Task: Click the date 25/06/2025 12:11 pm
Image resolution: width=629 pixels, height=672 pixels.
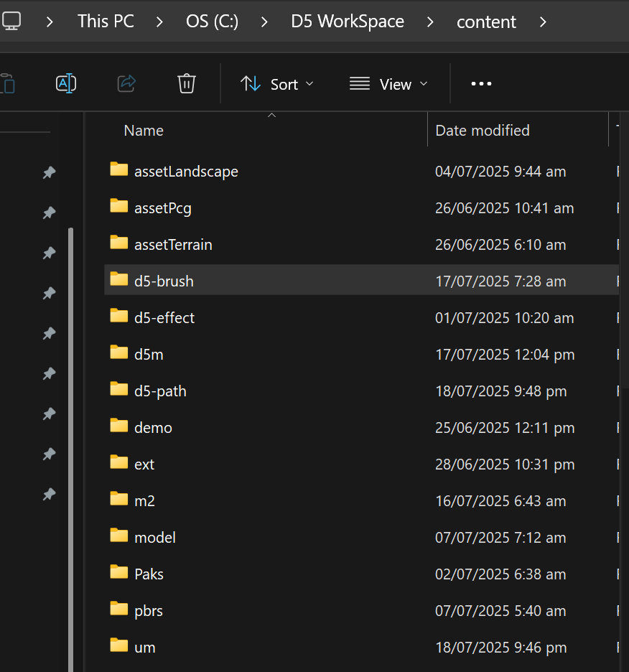Action: (x=505, y=428)
